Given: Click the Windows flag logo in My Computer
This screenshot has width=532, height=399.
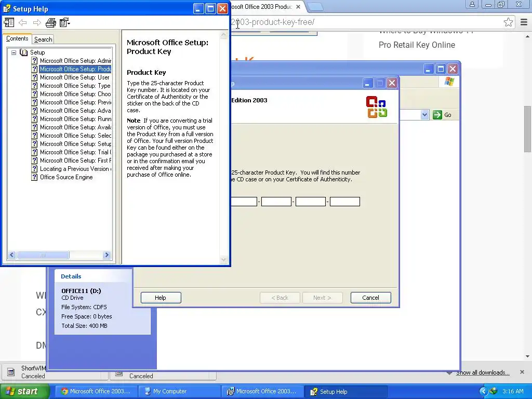Looking at the screenshot, I should tap(449, 82).
